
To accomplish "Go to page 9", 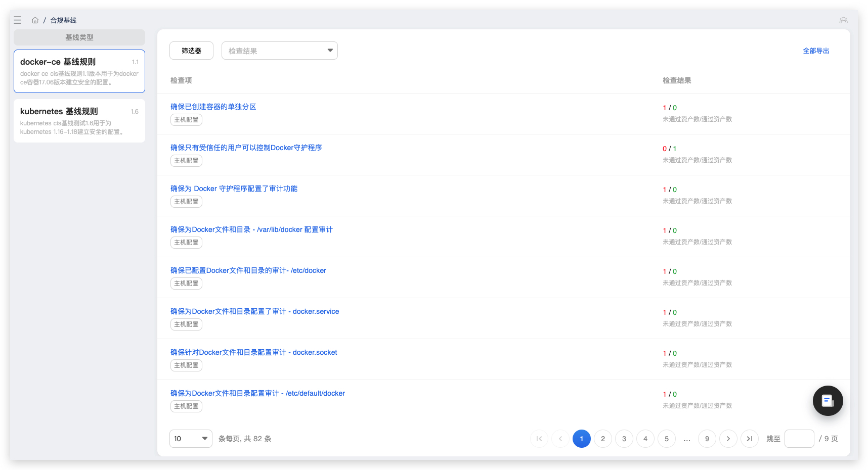I will pyautogui.click(x=707, y=439).
